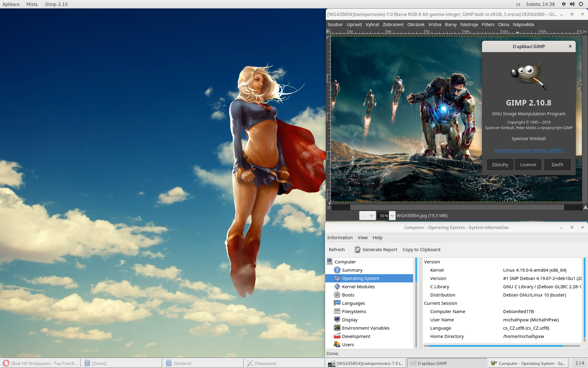Click the Languages flag icon
Screen dimensions: 588x368
pos(337,303)
